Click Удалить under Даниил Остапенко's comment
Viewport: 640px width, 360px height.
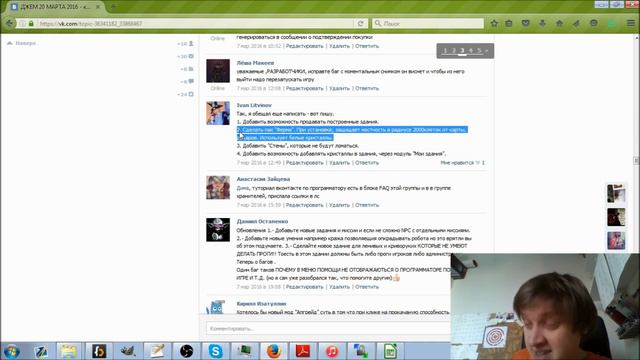tap(340, 287)
